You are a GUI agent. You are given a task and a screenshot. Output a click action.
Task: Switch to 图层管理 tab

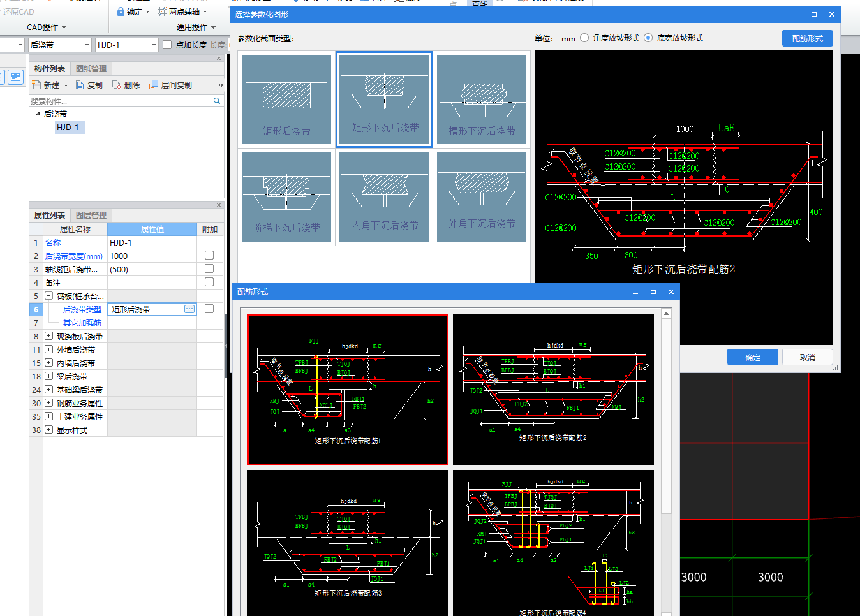[91, 216]
